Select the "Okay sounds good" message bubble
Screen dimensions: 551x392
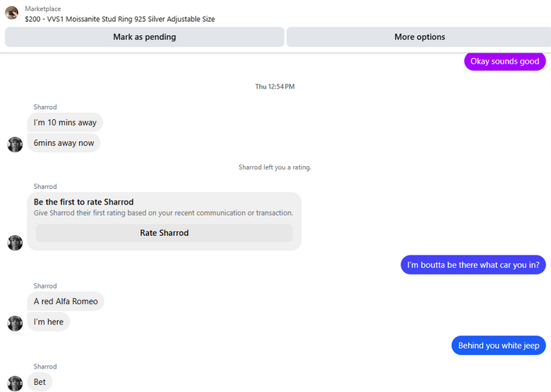pyautogui.click(x=504, y=61)
